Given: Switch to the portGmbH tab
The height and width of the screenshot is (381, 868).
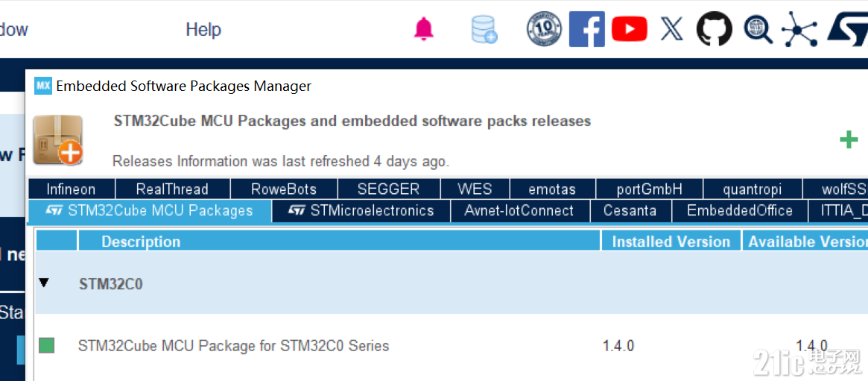Looking at the screenshot, I should [650, 189].
